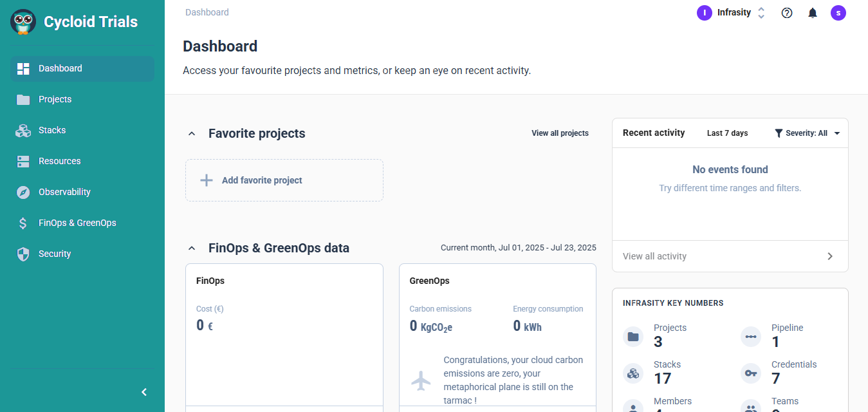
Task: Click View all projects link
Action: (560, 133)
